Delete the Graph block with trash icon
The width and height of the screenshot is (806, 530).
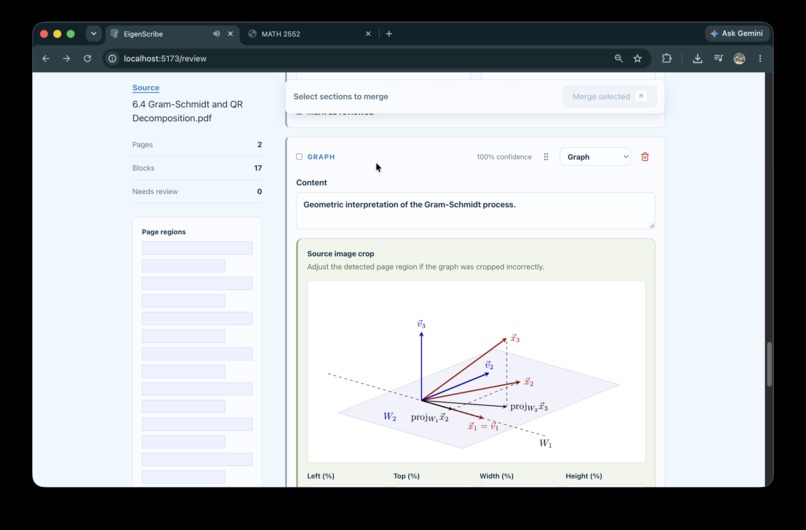coord(645,157)
